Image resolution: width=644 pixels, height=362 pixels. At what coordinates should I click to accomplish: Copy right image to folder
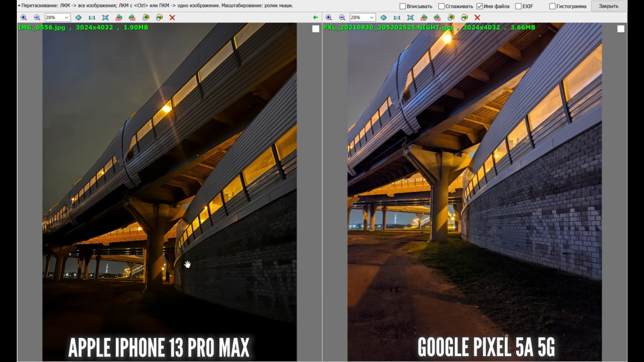451,17
